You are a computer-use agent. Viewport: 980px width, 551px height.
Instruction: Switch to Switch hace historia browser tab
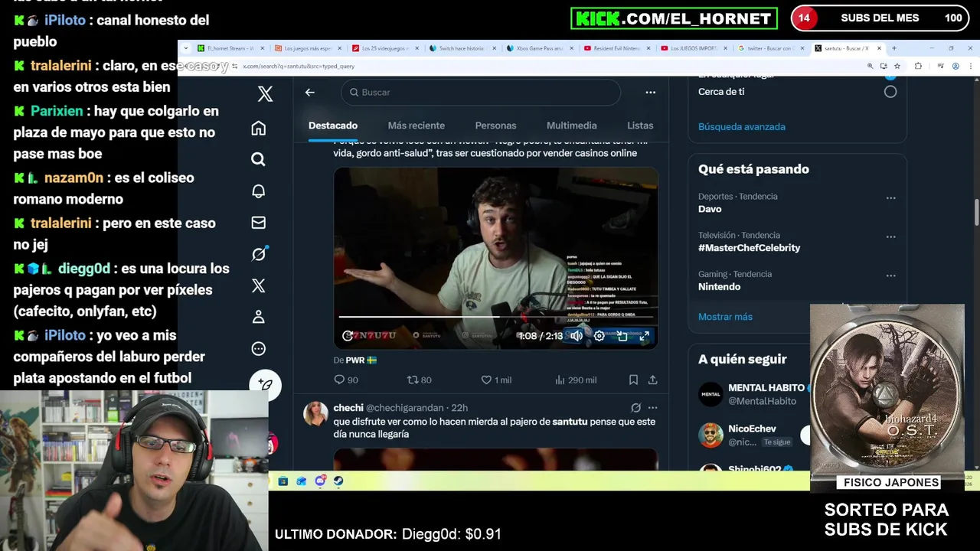click(x=462, y=48)
